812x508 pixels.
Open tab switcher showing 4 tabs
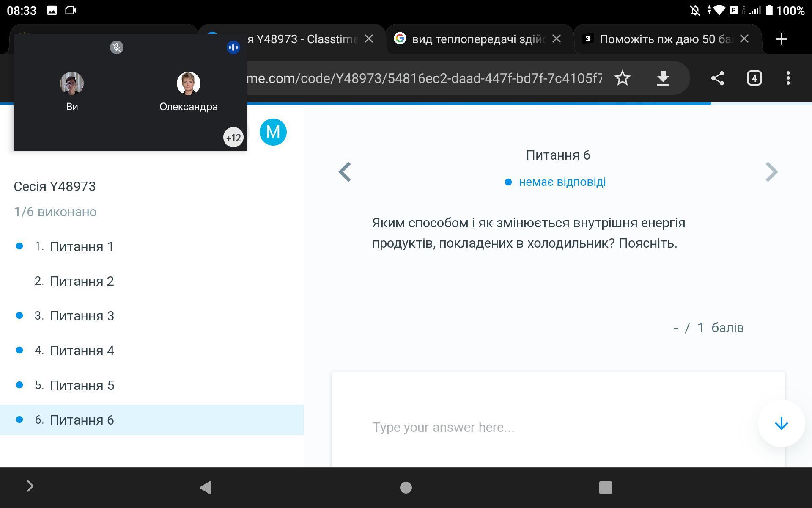[754, 78]
